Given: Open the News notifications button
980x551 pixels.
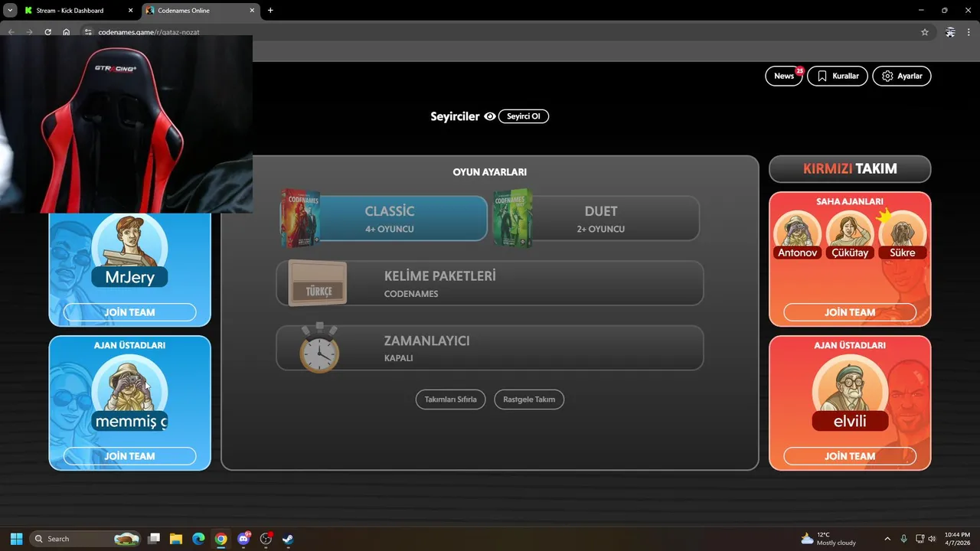Looking at the screenshot, I should pos(784,76).
